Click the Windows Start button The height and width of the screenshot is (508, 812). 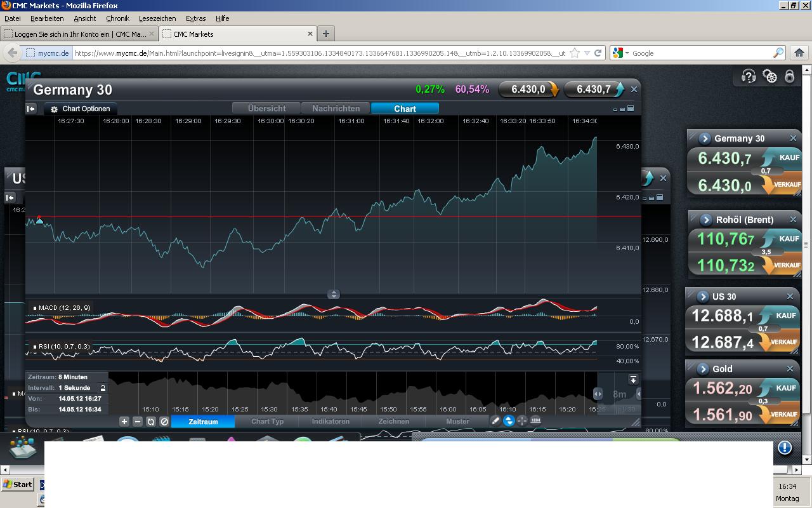click(x=18, y=485)
